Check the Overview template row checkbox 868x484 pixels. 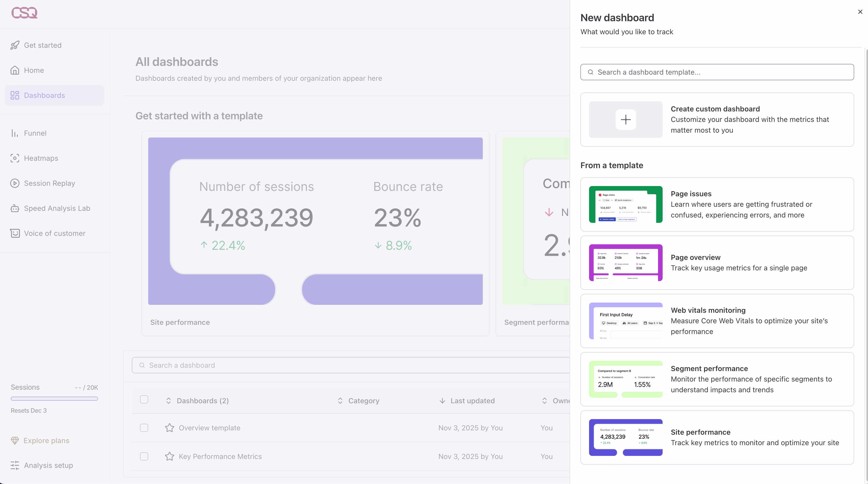(x=144, y=428)
